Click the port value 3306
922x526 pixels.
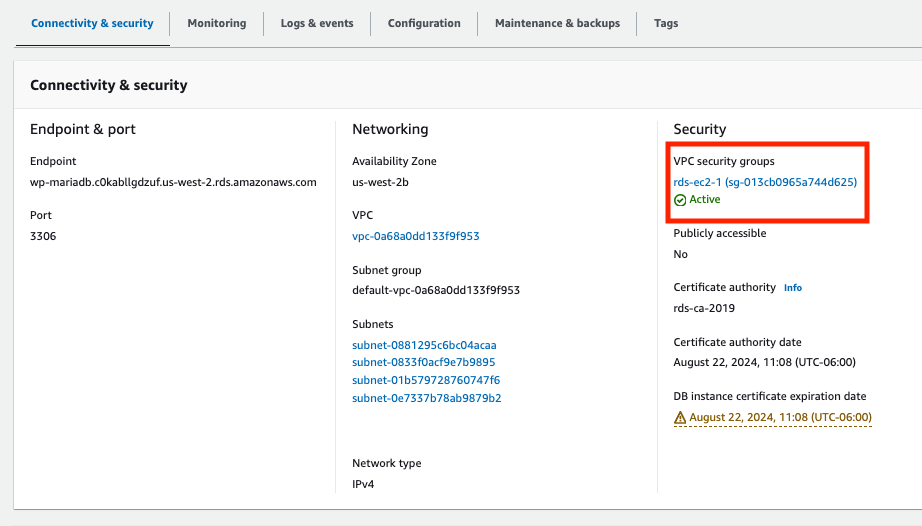coord(43,236)
